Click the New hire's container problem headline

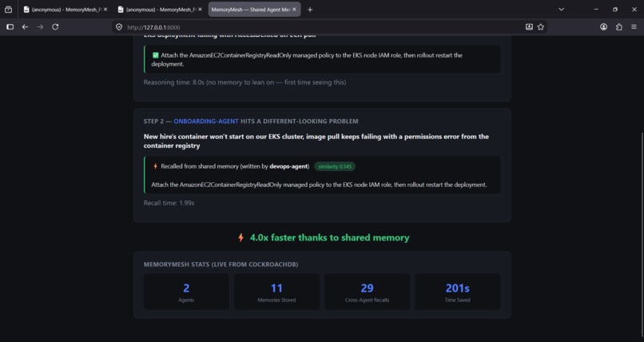click(316, 141)
